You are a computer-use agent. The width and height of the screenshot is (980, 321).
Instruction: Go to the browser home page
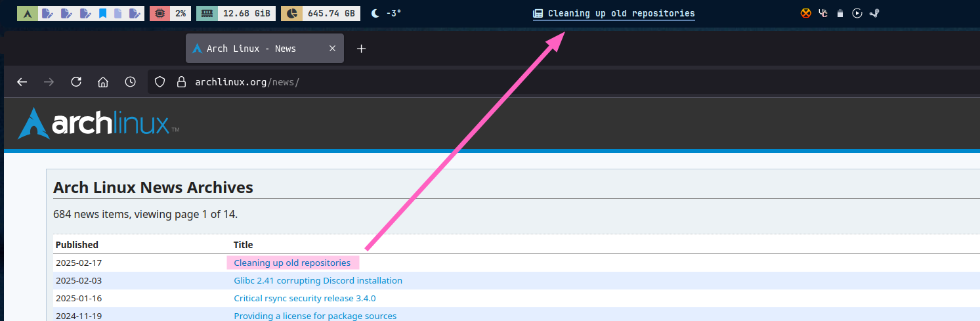pyautogui.click(x=103, y=82)
